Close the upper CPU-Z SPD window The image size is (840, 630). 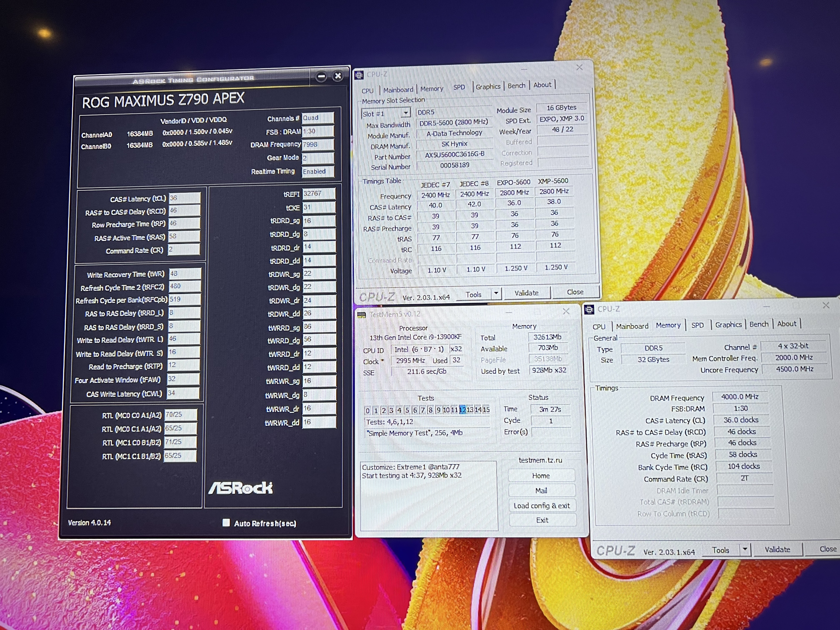579,67
